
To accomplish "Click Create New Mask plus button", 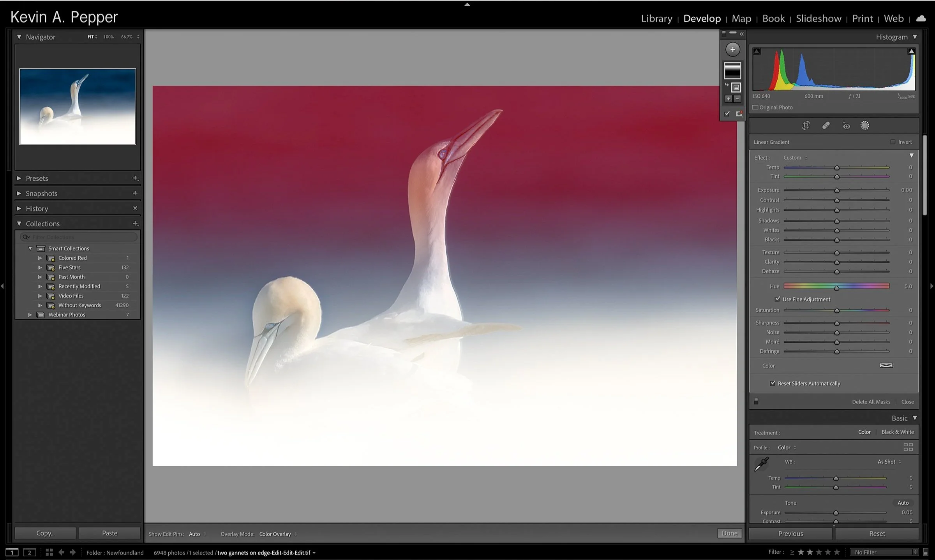I will 733,49.
